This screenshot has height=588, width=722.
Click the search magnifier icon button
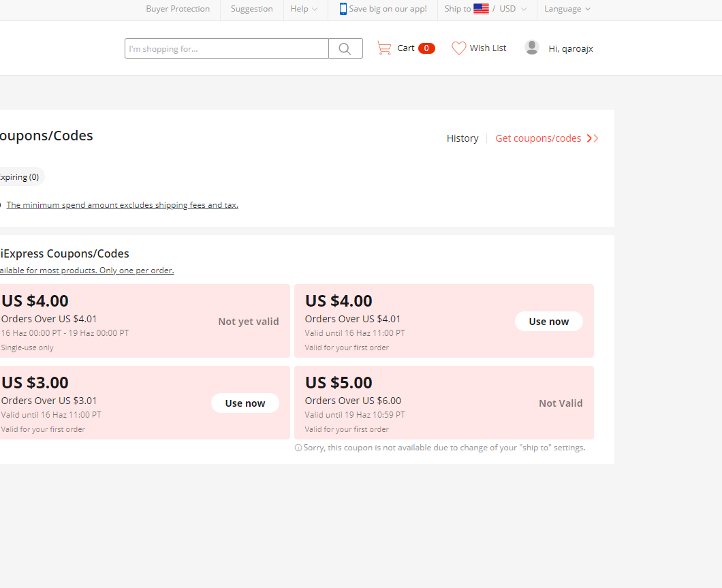(345, 48)
